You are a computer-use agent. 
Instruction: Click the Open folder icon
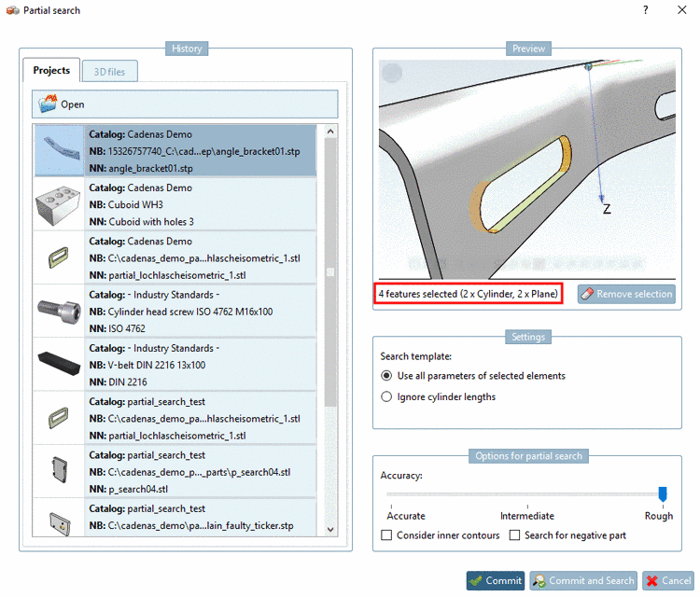tap(48, 104)
